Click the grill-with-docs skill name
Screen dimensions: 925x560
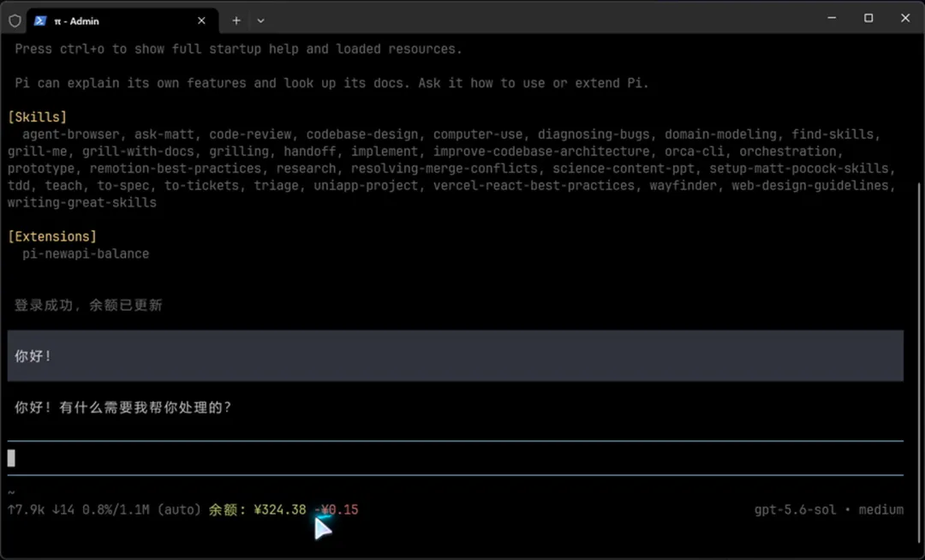click(x=138, y=151)
